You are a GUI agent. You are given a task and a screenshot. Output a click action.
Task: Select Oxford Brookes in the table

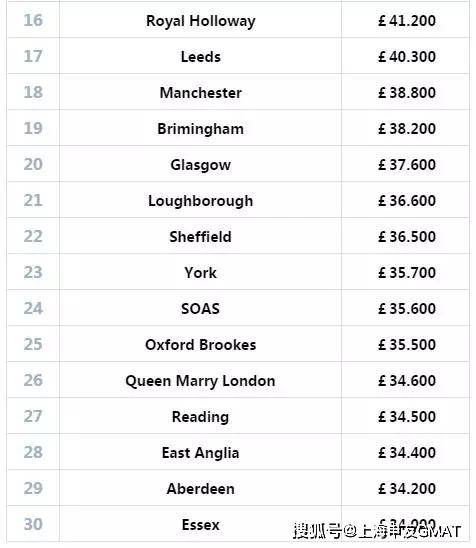coord(201,345)
